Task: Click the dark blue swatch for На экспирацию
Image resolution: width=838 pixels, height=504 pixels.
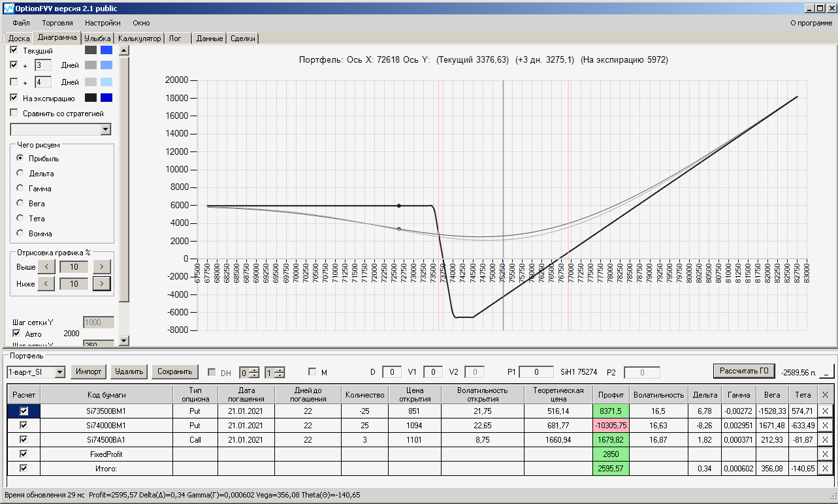Action: 106,98
